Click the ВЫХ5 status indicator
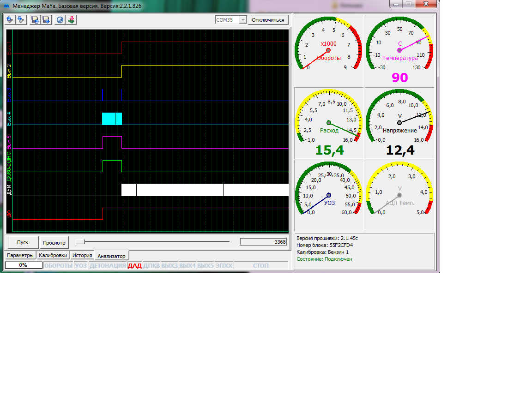This screenshot has width=532, height=402. pyautogui.click(x=205, y=265)
